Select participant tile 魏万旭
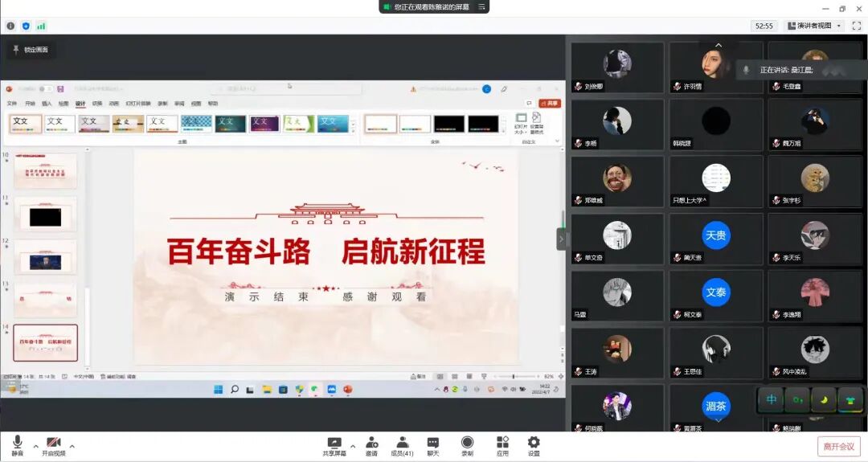Screen dimensions: 868x462 point(815,125)
